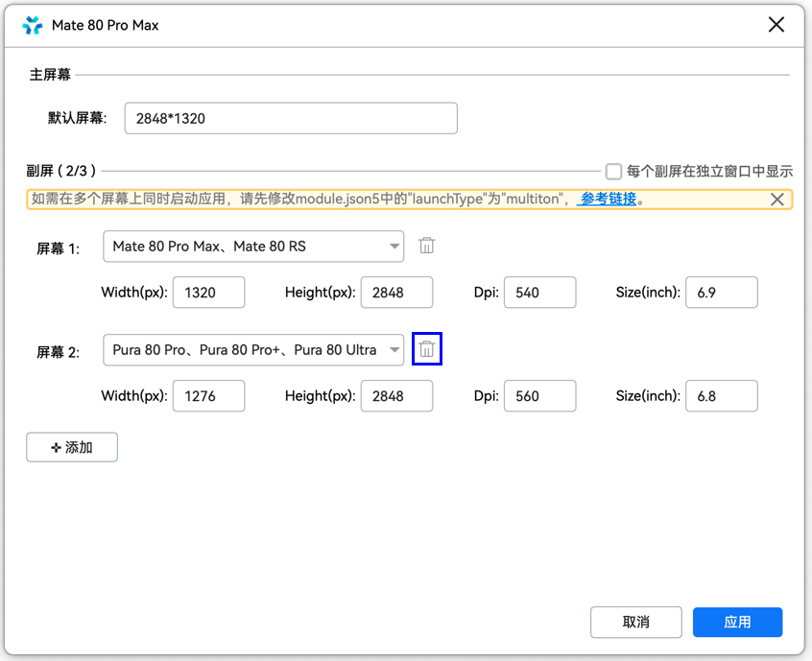Click Screen 1 Height field
The height and width of the screenshot is (661, 812).
[396, 293]
